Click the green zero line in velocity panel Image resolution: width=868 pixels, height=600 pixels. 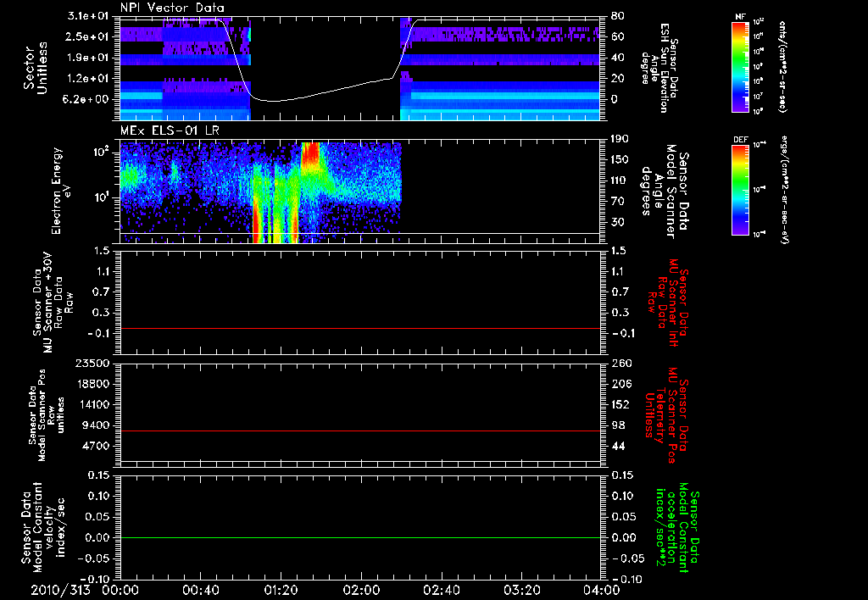tap(360, 537)
